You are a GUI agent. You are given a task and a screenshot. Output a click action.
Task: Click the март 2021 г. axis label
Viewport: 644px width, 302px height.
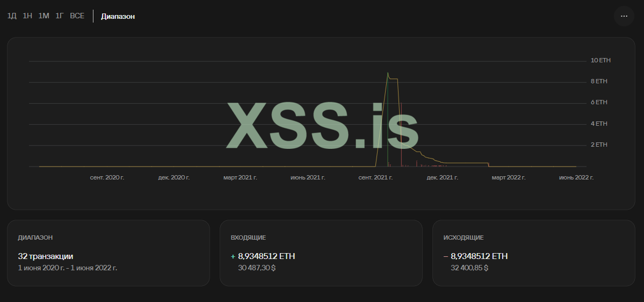(x=240, y=177)
